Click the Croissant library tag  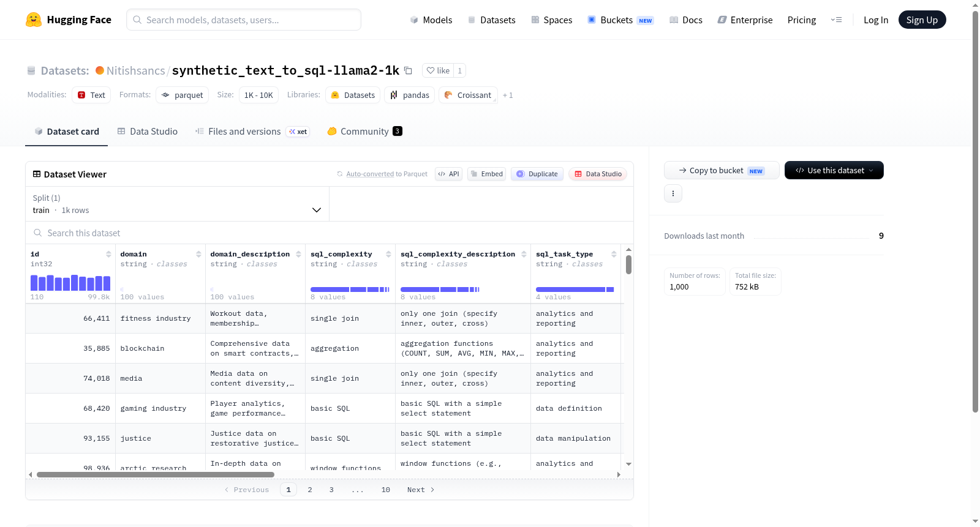coord(468,95)
